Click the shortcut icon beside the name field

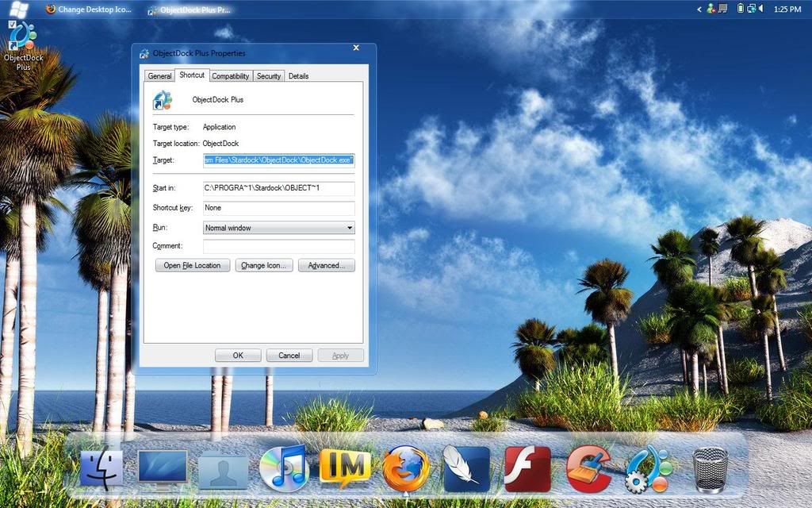(x=163, y=100)
